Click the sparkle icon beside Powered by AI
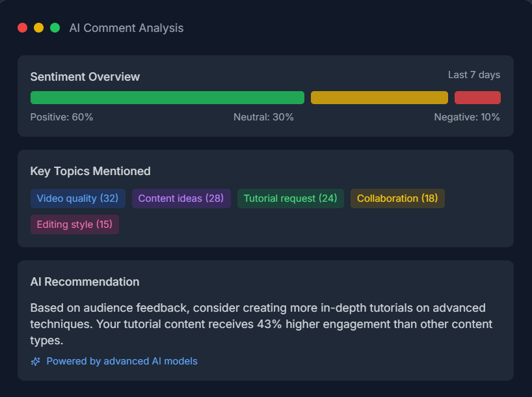This screenshot has width=532, height=397. pos(36,361)
